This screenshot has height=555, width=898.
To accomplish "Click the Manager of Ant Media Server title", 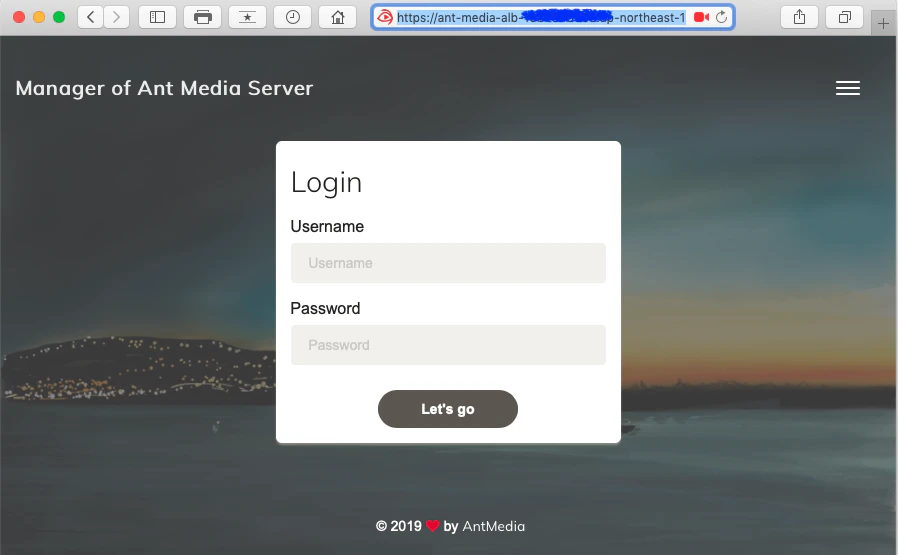I will tap(164, 88).
